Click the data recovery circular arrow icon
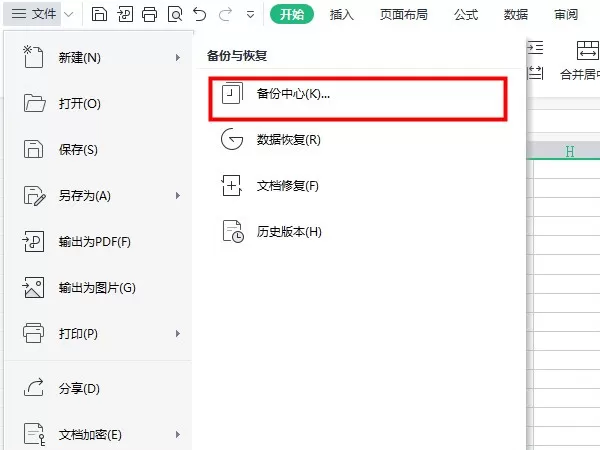This screenshot has width=600, height=450. pyautogui.click(x=232, y=139)
